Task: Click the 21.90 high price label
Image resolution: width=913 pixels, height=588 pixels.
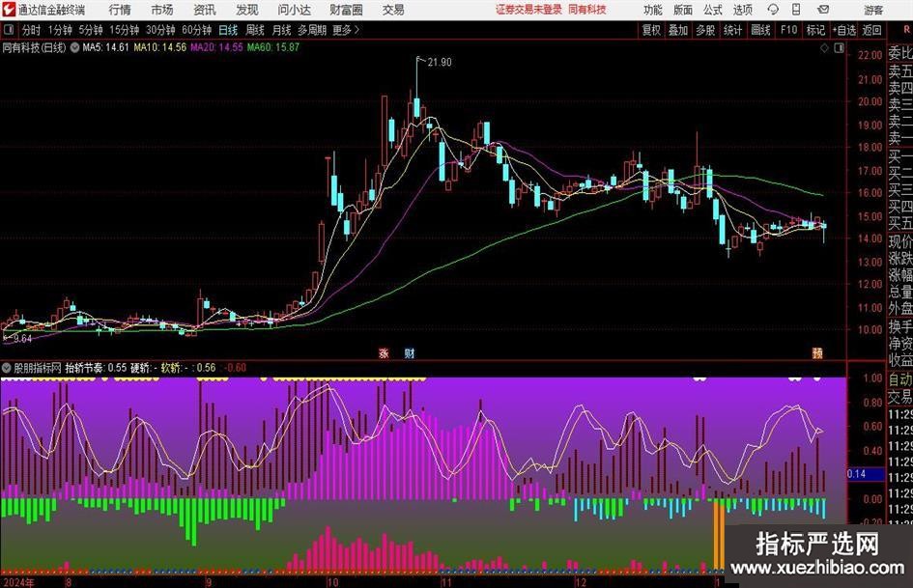Action: (x=439, y=63)
